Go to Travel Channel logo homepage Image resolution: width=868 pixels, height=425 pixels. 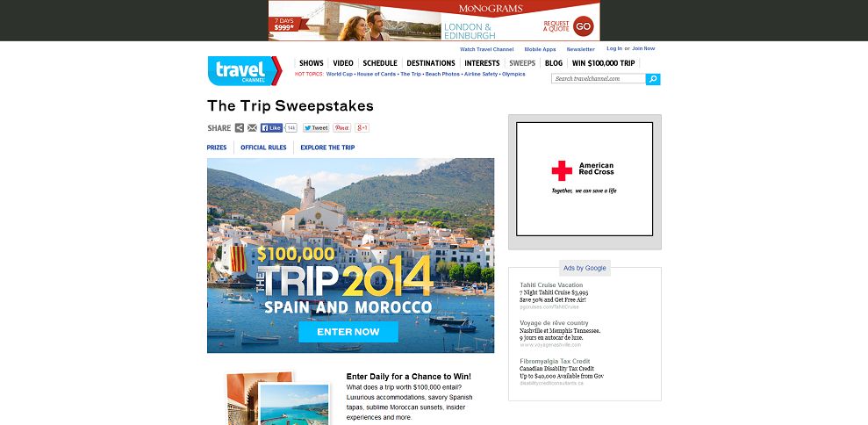click(x=245, y=71)
